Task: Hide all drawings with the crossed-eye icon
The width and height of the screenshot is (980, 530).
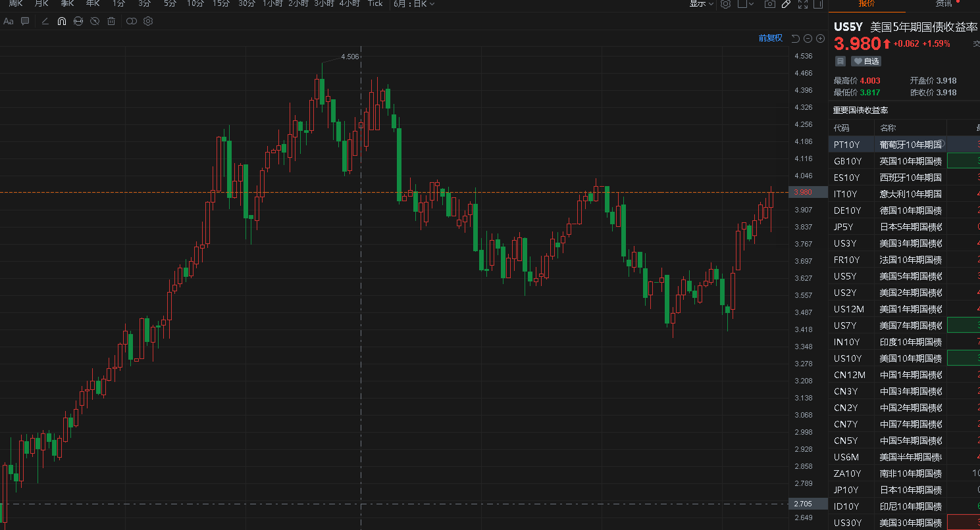Action: coord(95,21)
